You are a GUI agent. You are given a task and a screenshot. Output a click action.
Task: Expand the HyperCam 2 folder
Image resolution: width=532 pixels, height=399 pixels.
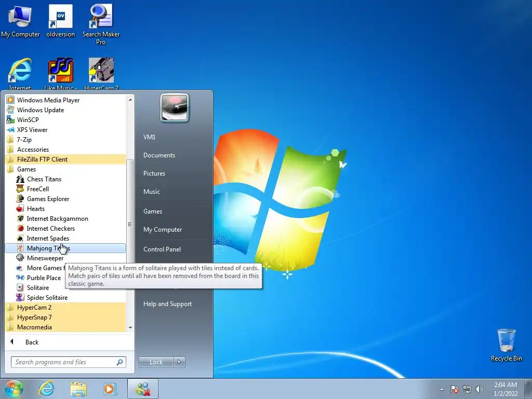click(65, 308)
